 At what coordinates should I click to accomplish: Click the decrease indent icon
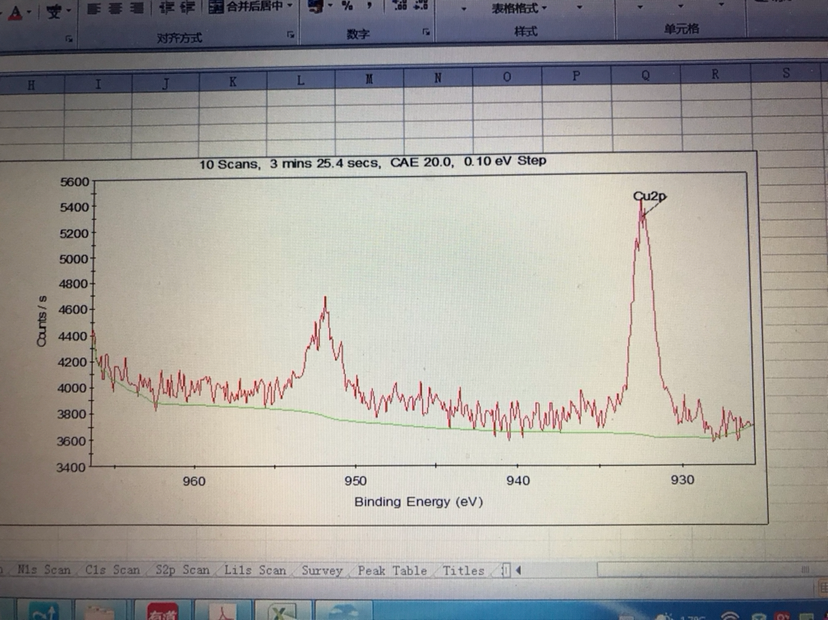[x=166, y=8]
